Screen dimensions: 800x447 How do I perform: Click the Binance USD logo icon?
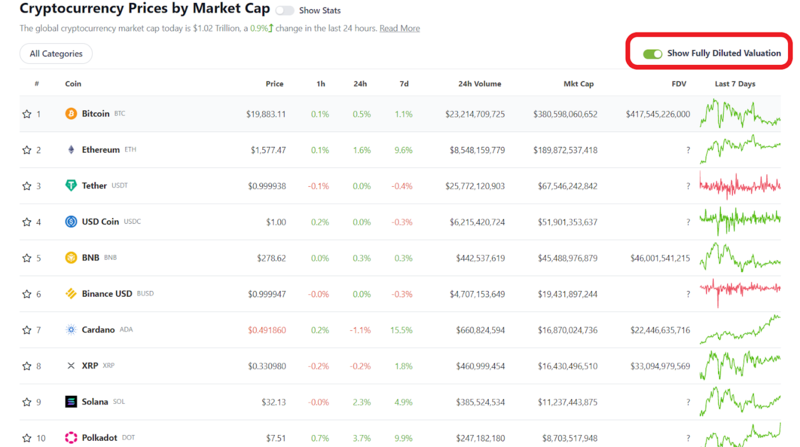[71, 293]
